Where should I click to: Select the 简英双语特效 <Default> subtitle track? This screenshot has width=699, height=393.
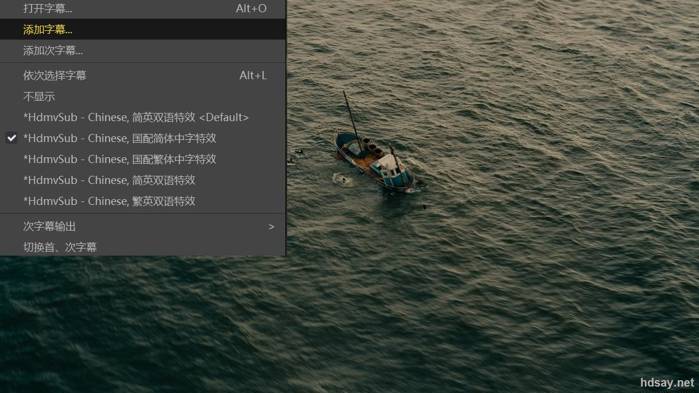pos(143,117)
